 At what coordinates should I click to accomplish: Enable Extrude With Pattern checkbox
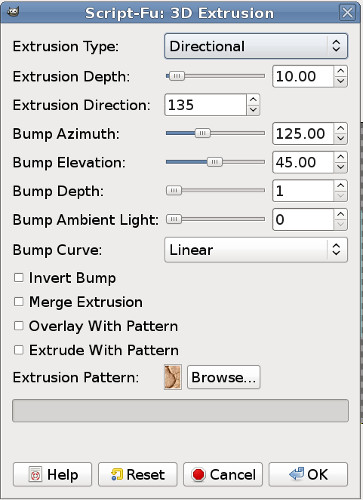click(x=19, y=350)
